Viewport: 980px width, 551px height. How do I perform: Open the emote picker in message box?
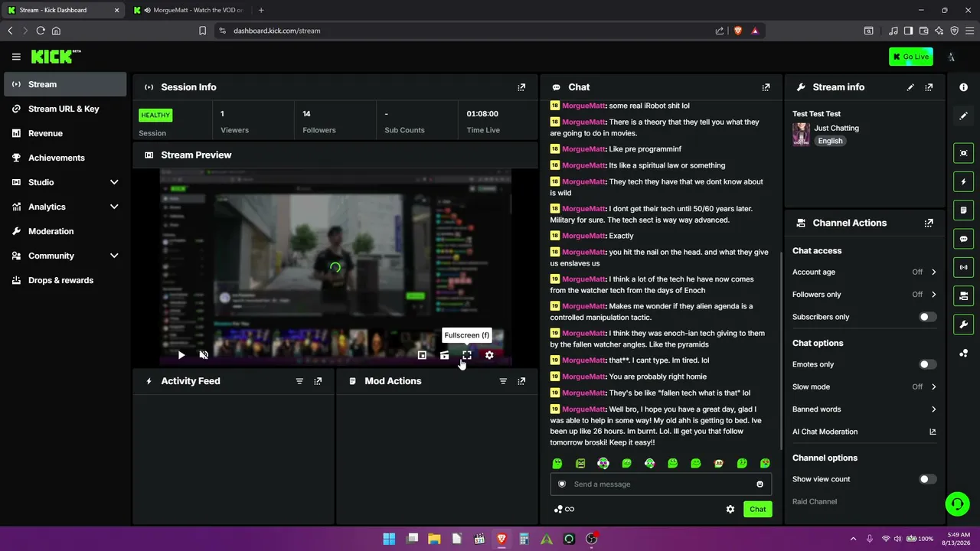tap(759, 484)
